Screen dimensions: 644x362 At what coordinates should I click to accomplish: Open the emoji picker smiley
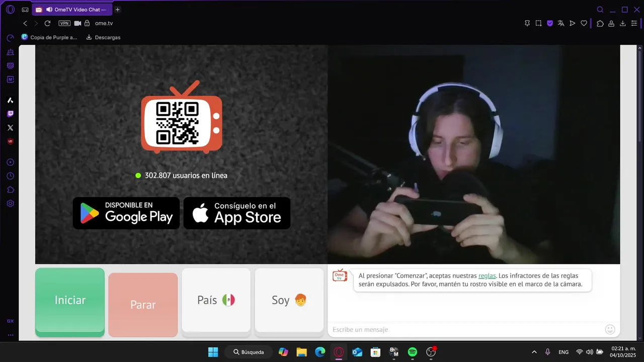(x=610, y=329)
